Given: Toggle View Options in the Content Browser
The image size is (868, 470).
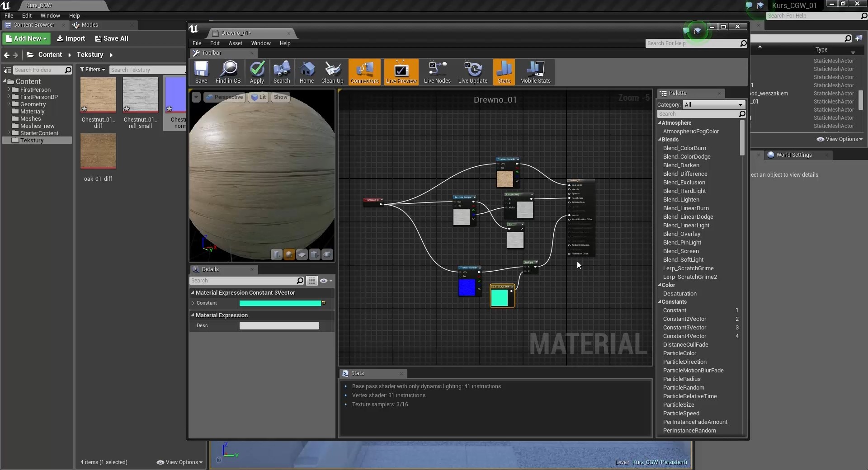Looking at the screenshot, I should pyautogui.click(x=179, y=462).
